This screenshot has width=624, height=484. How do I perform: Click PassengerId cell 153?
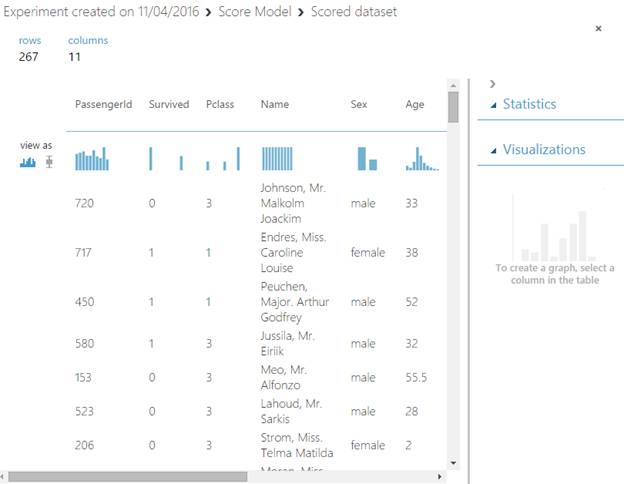[x=83, y=377]
